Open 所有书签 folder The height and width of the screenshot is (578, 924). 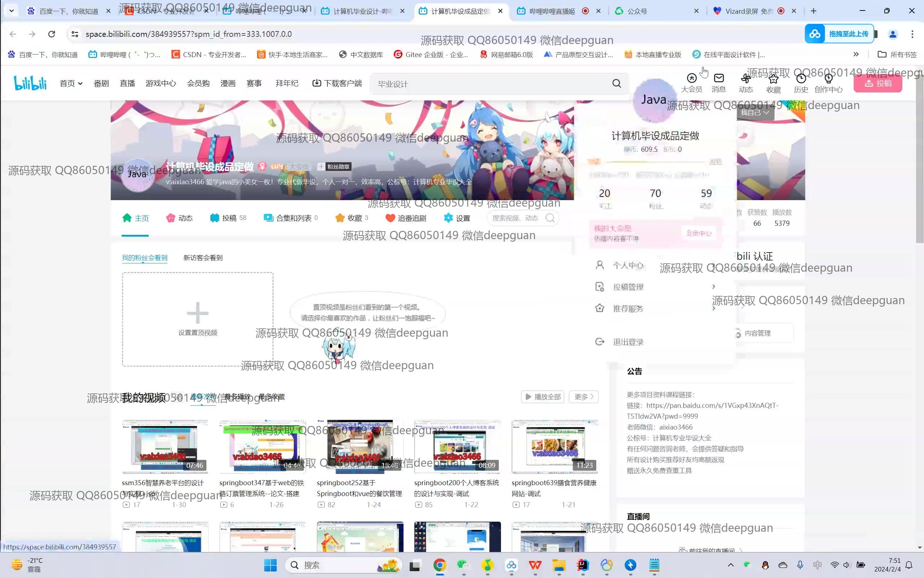click(x=897, y=54)
